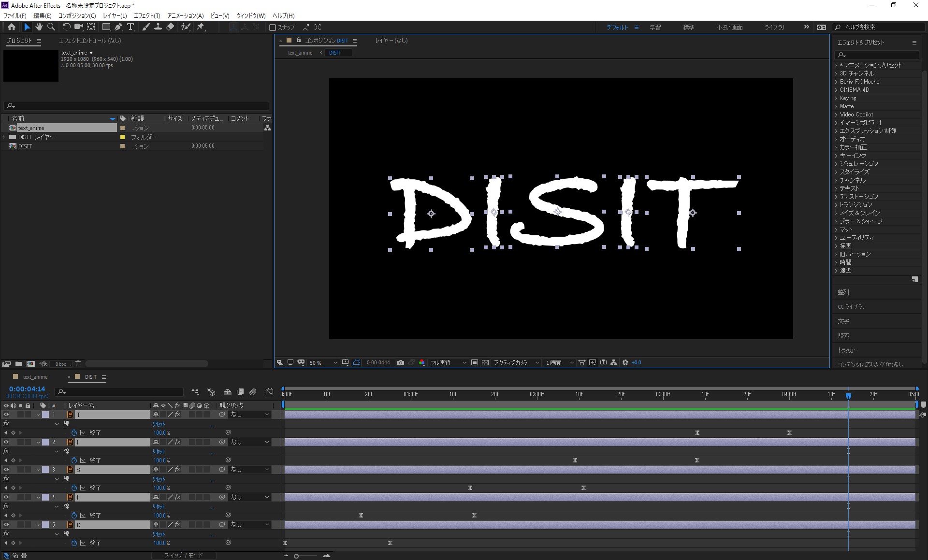Select the Selection tool in toolbar
928x560 pixels.
tap(25, 27)
